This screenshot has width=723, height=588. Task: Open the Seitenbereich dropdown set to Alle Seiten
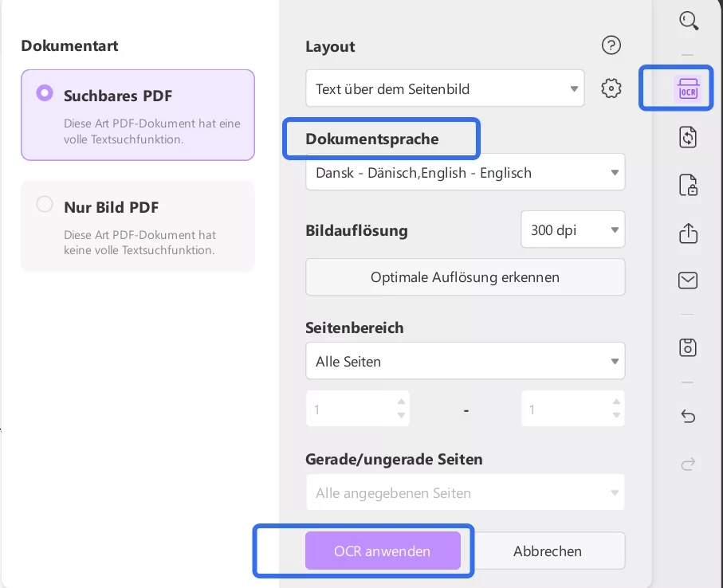pyautogui.click(x=465, y=361)
